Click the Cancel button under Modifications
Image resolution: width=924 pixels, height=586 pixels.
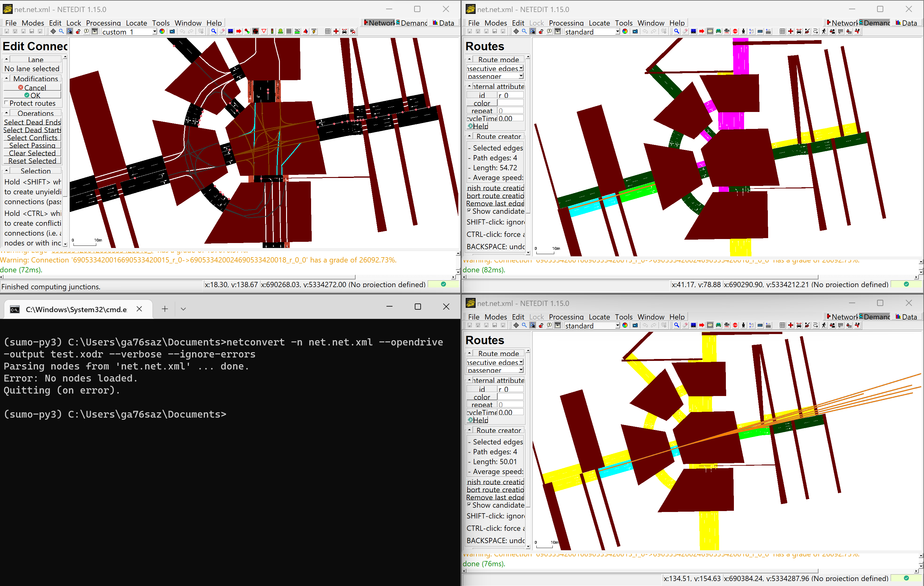point(32,88)
